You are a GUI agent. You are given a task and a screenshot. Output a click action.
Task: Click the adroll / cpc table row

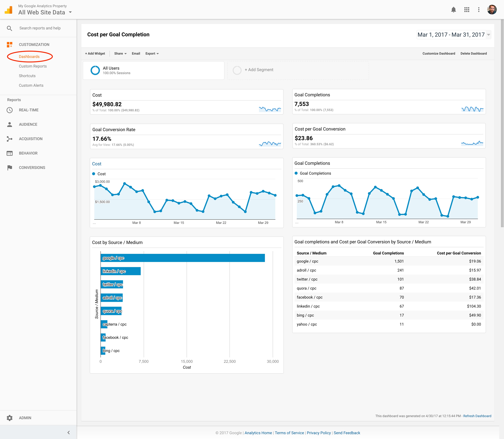[x=389, y=270]
